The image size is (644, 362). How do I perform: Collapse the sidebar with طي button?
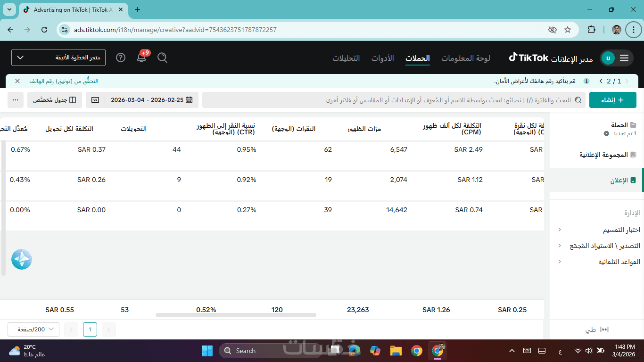[597, 330]
